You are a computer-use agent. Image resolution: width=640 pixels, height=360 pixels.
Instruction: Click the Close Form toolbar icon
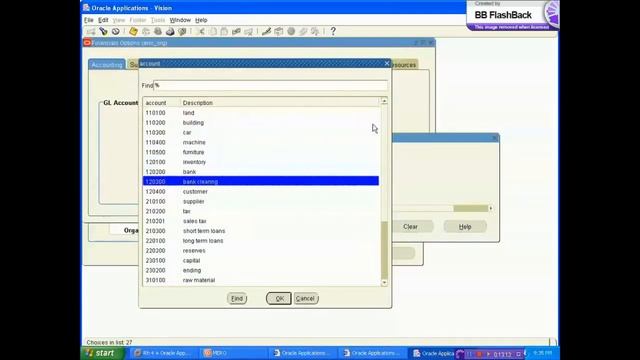point(182,31)
